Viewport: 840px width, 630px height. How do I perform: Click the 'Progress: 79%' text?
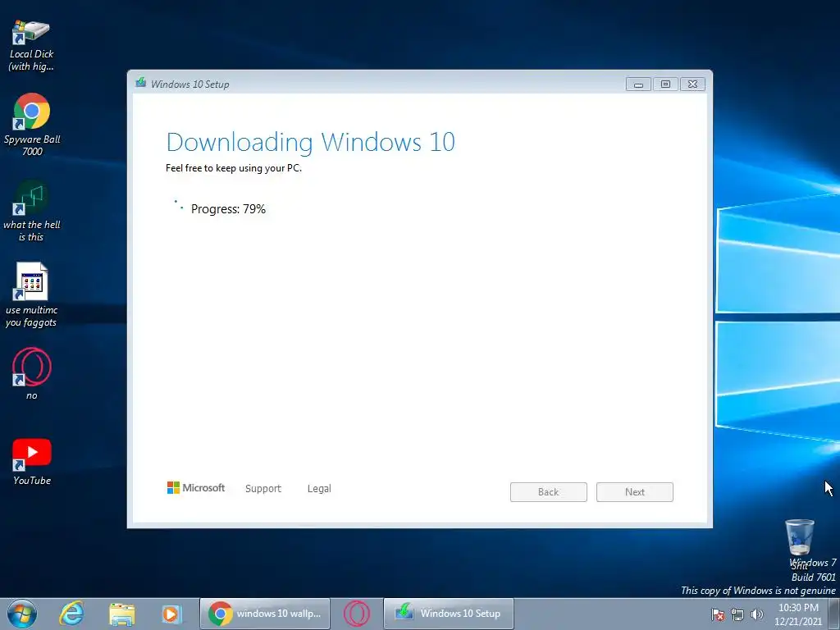228,209
